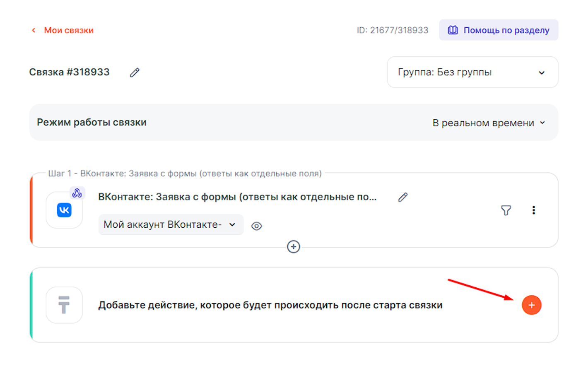Expand the Группа: Без группы dropdown
Screen dimensions: 588x371
472,72
